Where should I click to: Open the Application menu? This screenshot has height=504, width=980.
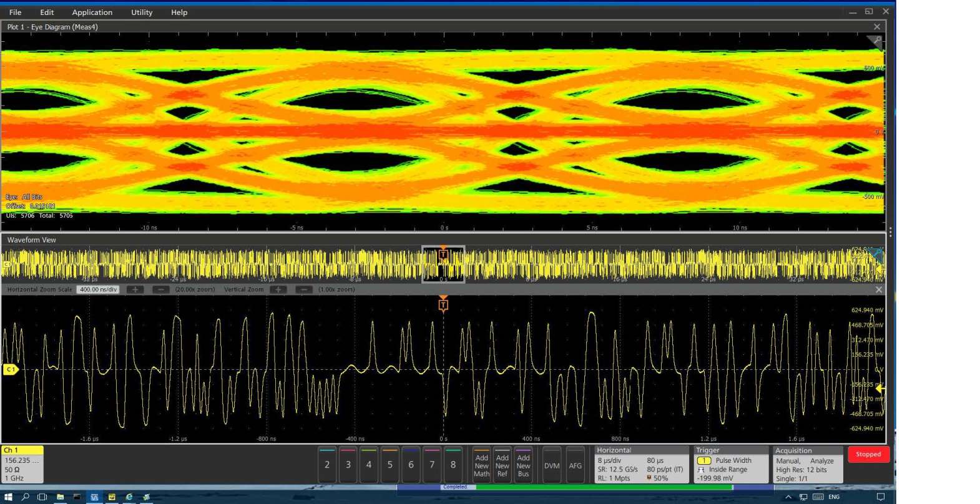pyautogui.click(x=92, y=12)
